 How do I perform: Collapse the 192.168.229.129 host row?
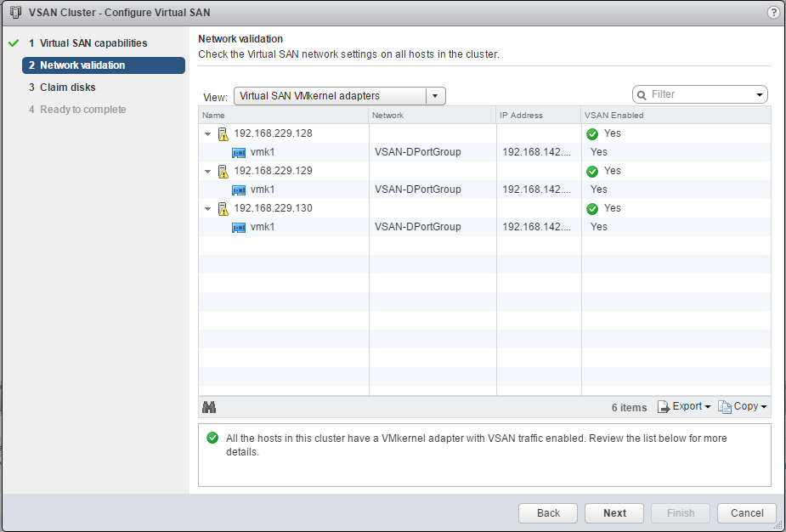[207, 172]
